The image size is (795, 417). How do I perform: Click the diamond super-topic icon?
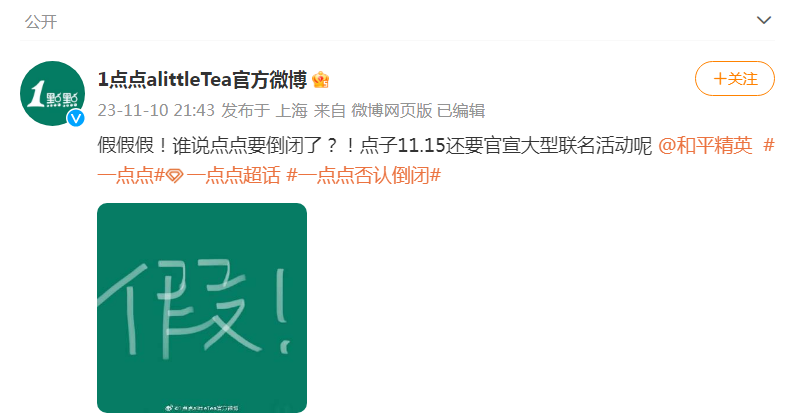point(175,176)
